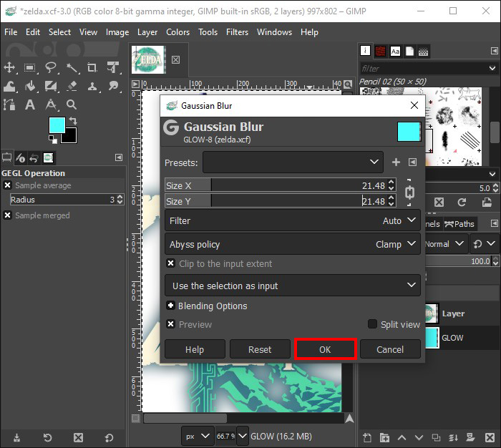The height and width of the screenshot is (448, 501).
Task: Click the zelda image tab thumbnail
Action: click(148, 59)
